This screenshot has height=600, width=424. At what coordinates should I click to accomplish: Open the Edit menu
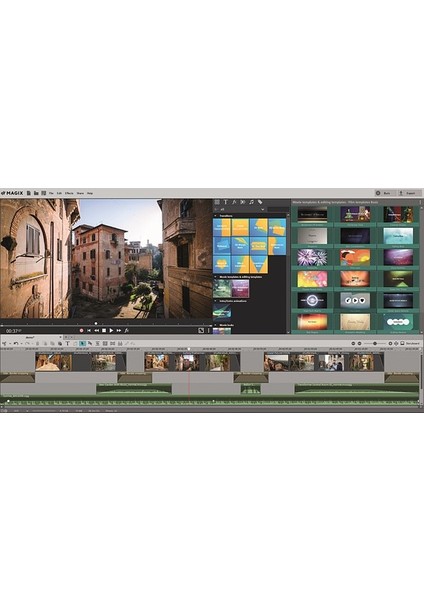pos(59,193)
